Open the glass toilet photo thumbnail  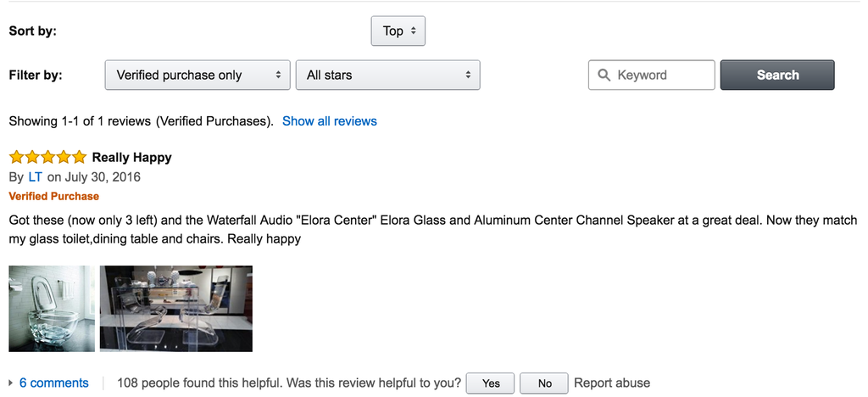pos(52,309)
